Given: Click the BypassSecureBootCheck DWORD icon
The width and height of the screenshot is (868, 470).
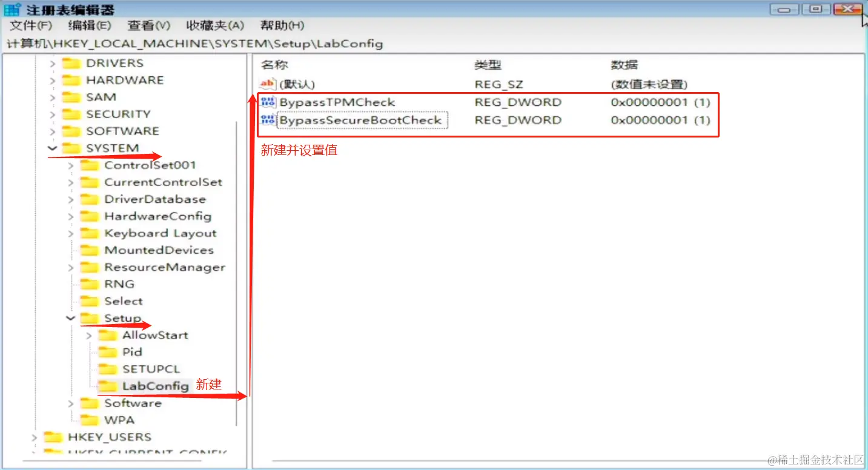Looking at the screenshot, I should pos(268,120).
